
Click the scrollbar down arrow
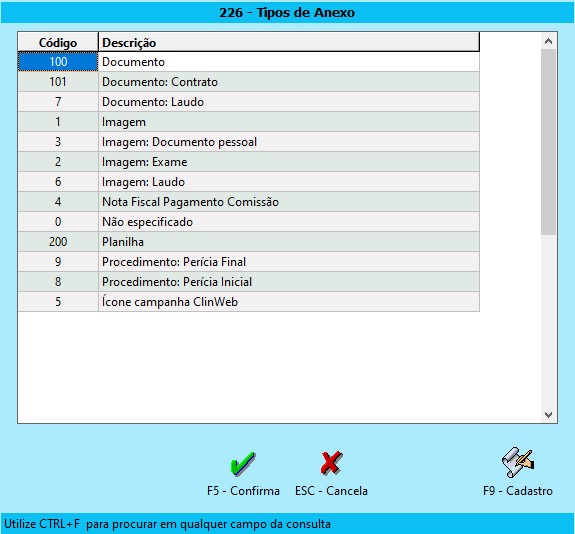coord(548,414)
